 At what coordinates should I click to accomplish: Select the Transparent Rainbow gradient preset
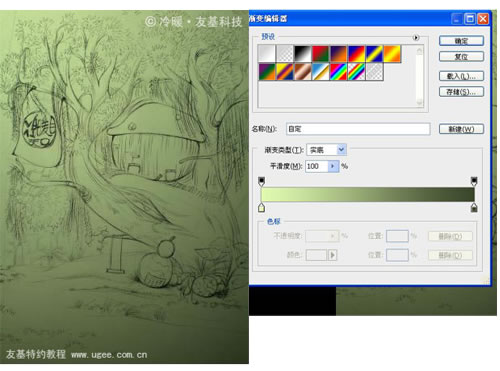(357, 72)
